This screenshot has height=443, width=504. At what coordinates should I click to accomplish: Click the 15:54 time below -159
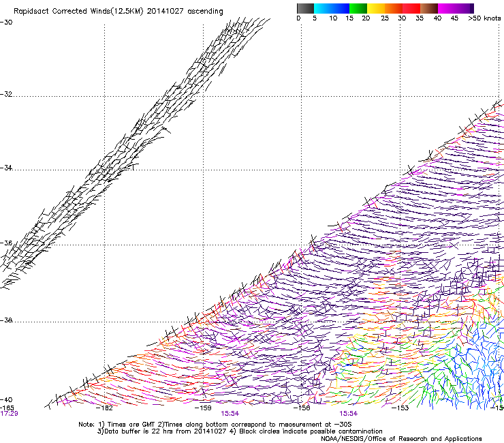230,414
